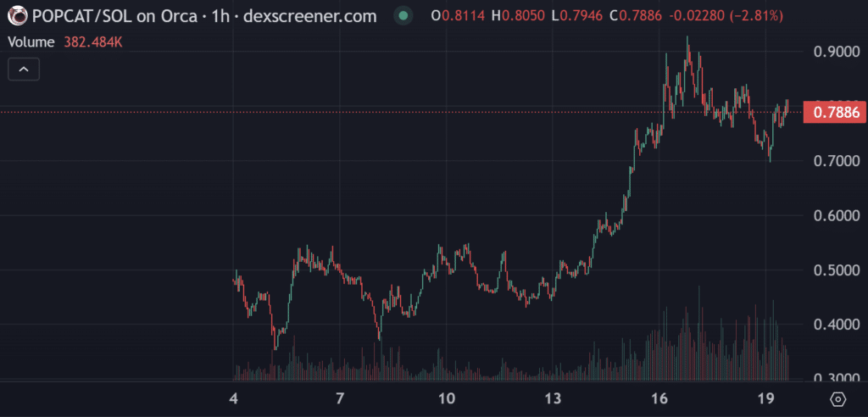Click date 19 on the time axis
The image size is (868, 417).
766,399
